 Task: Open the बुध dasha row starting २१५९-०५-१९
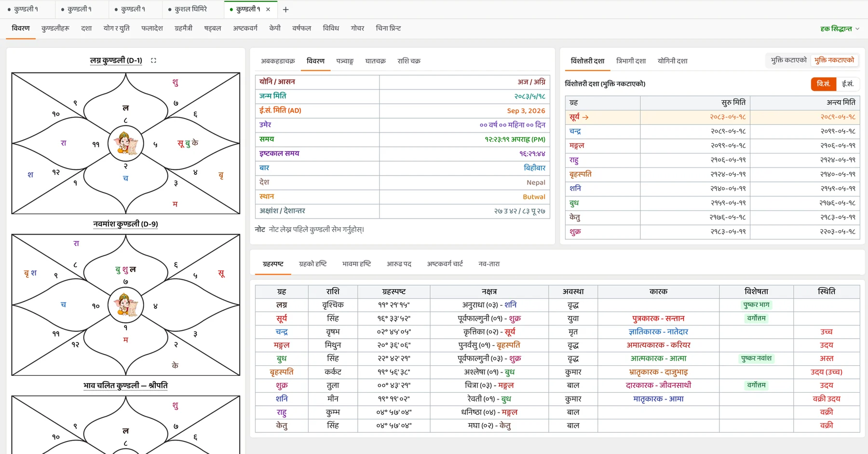point(712,203)
